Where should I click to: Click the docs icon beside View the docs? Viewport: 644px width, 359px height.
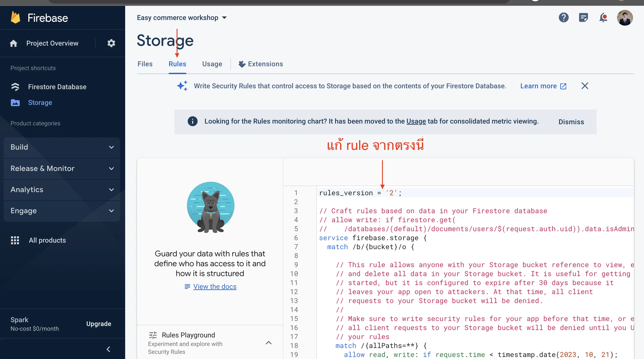[187, 286]
